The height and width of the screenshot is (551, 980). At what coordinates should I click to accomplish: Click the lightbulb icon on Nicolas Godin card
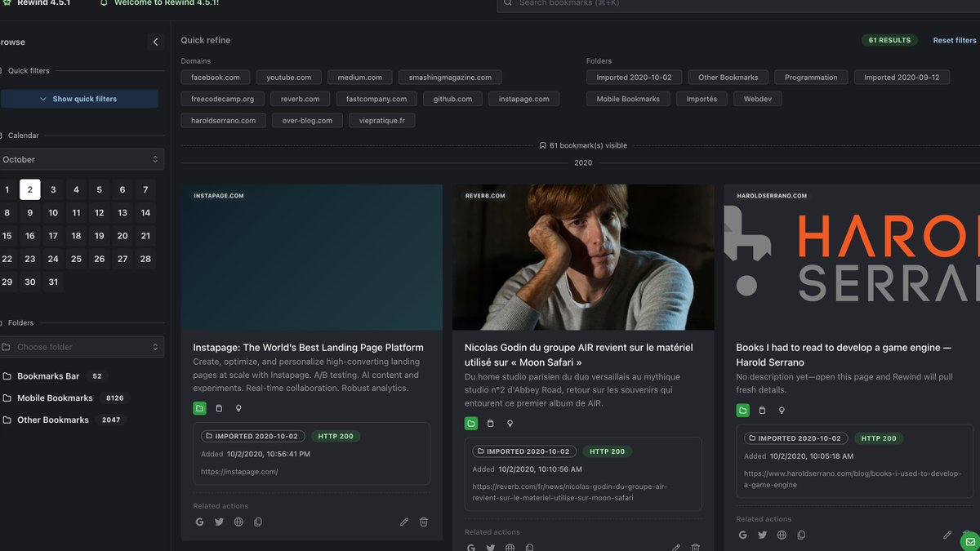[510, 423]
